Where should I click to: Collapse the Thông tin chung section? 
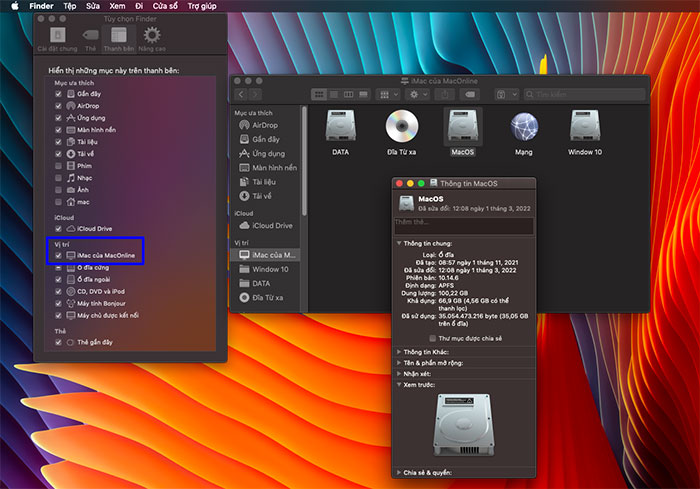coord(399,243)
